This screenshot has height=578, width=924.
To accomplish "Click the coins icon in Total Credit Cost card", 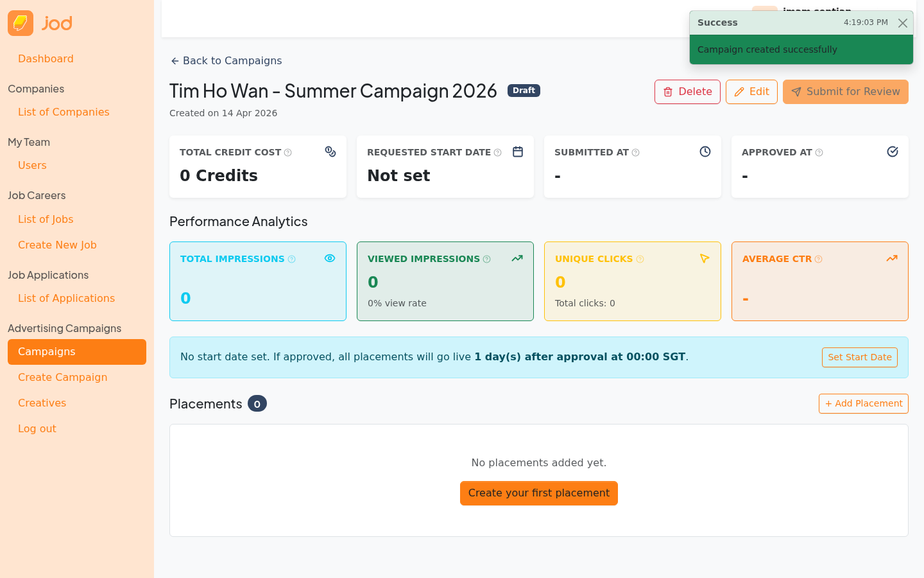I will [x=330, y=152].
